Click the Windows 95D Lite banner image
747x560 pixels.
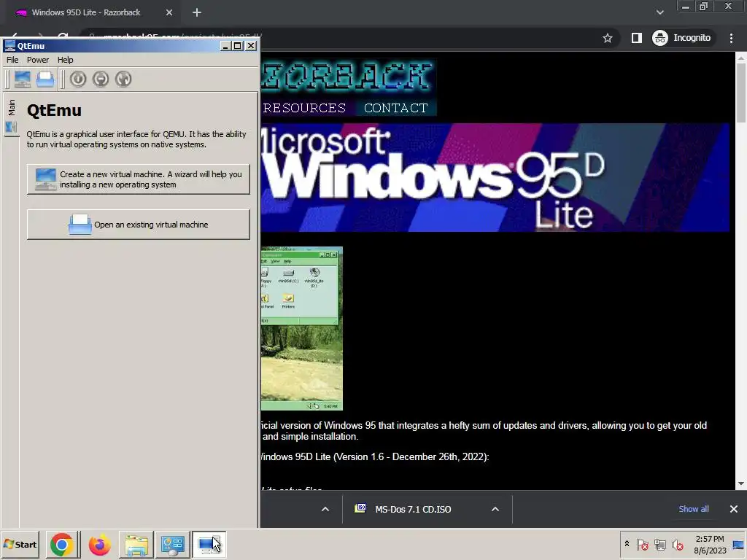pyautogui.click(x=495, y=178)
